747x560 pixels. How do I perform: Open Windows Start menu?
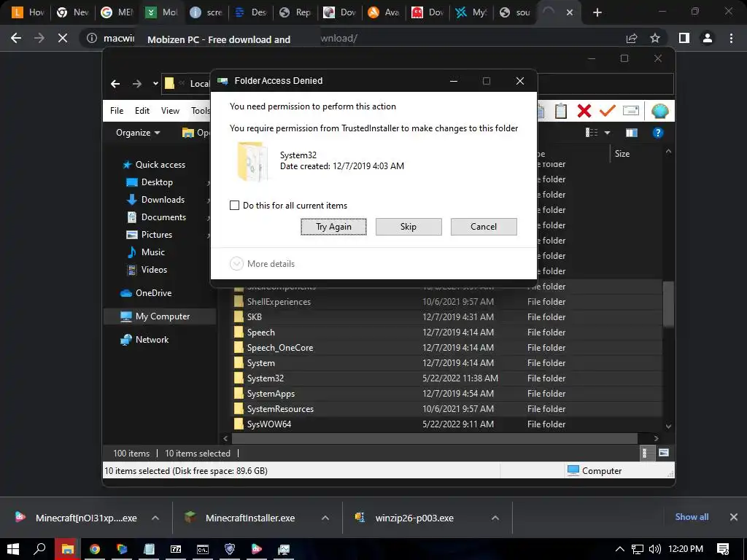13,549
